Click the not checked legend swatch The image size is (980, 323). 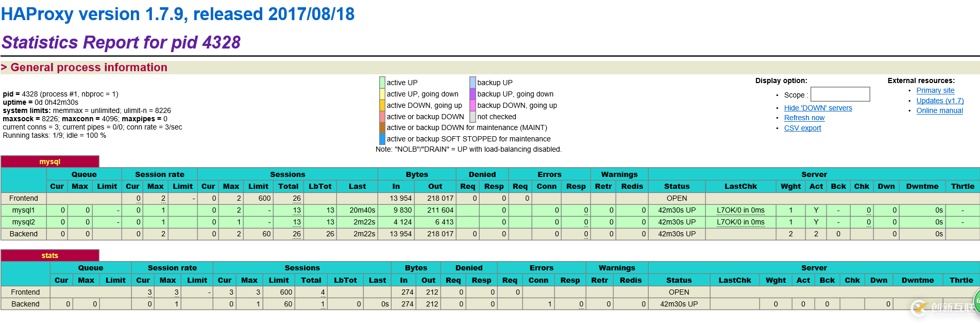click(472, 117)
